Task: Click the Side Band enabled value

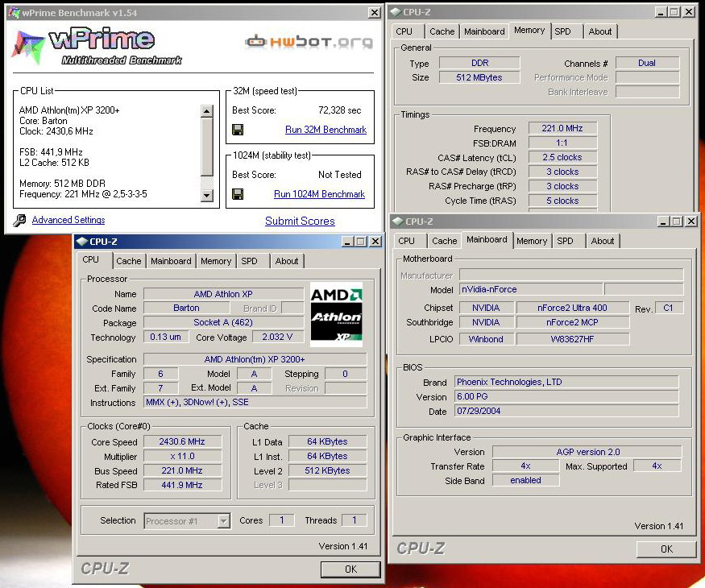Action: [x=525, y=480]
